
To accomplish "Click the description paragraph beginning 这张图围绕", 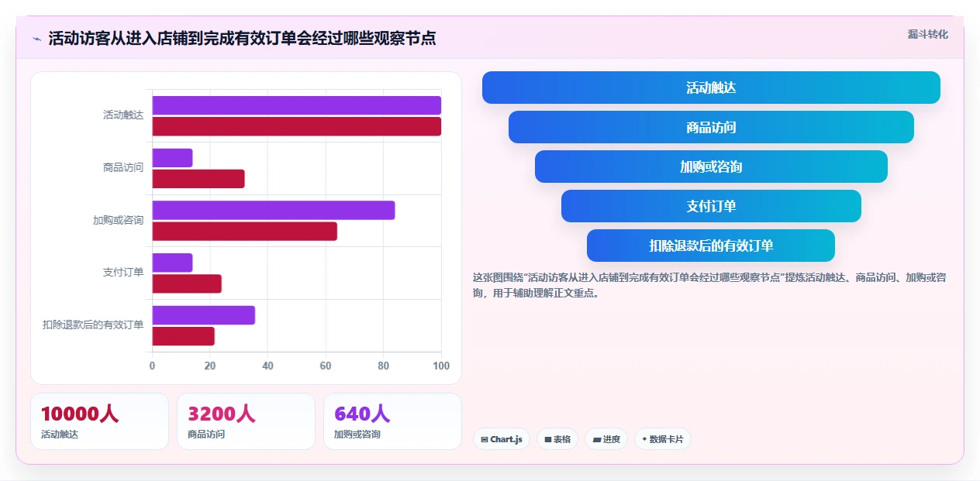I will pos(709,286).
